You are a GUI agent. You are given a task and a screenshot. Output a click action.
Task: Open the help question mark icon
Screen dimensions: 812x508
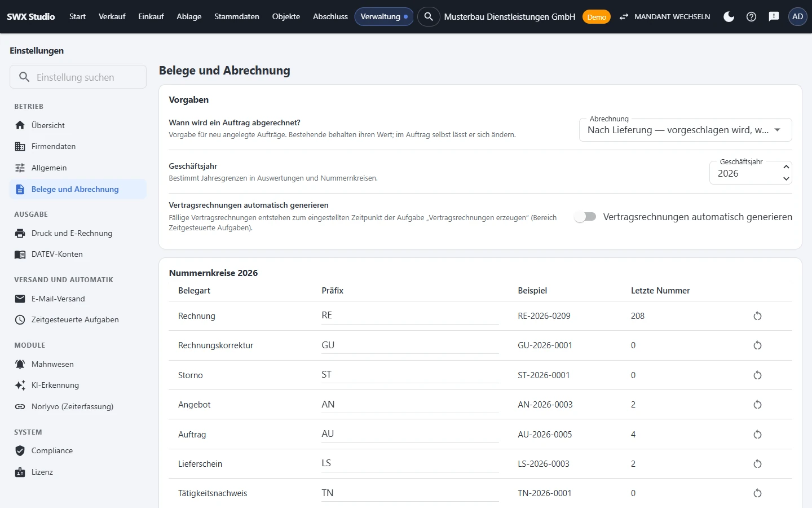pyautogui.click(x=751, y=17)
